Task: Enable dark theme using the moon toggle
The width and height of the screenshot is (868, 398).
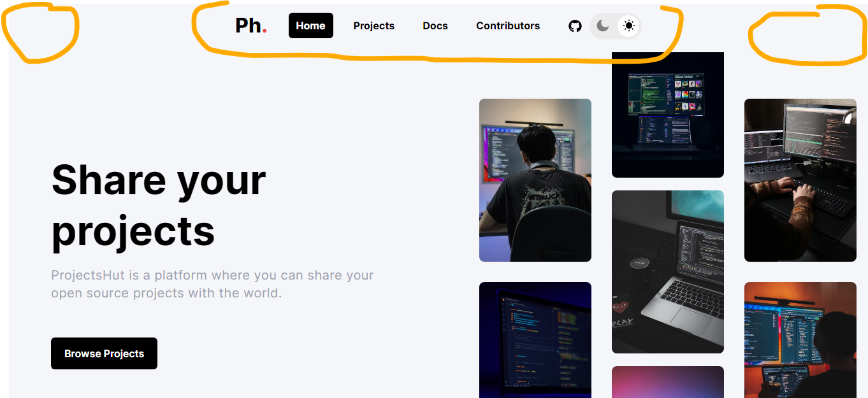Action: [602, 26]
